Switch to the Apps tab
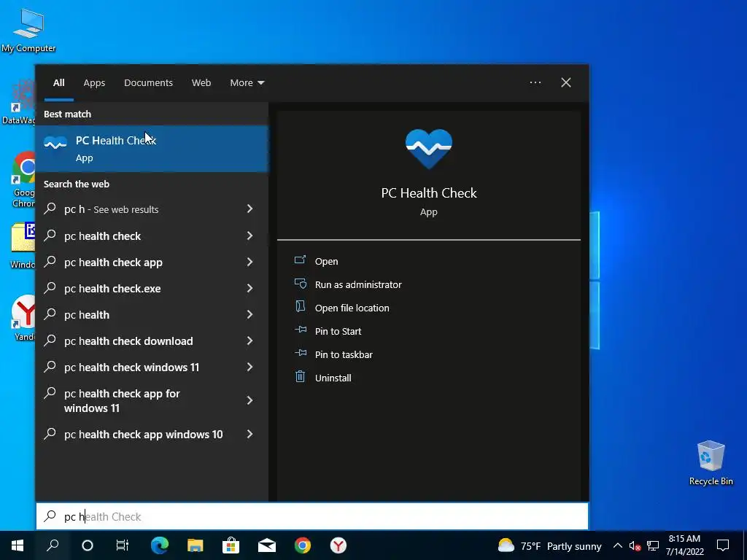Viewport: 747px width, 560px height. pyautogui.click(x=94, y=82)
